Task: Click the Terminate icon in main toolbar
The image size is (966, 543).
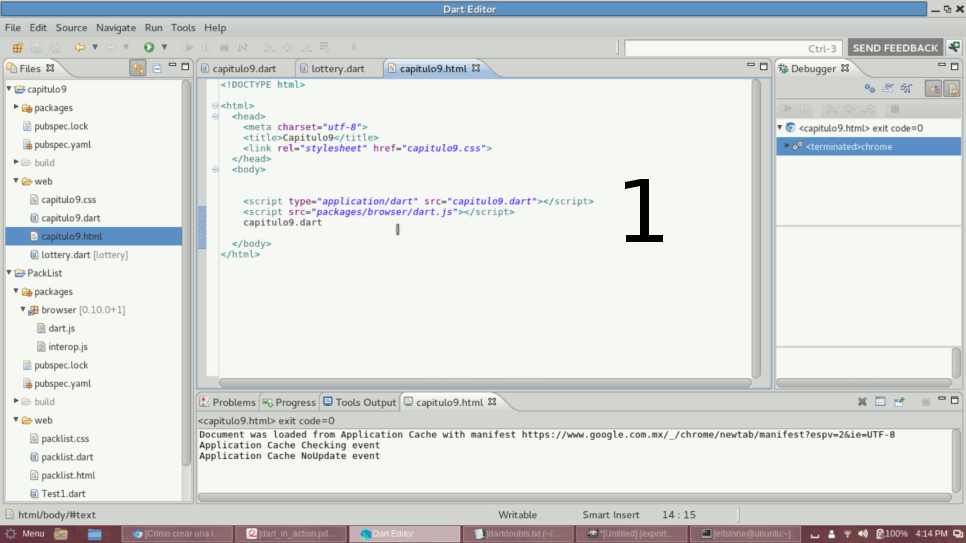Action: [224, 47]
